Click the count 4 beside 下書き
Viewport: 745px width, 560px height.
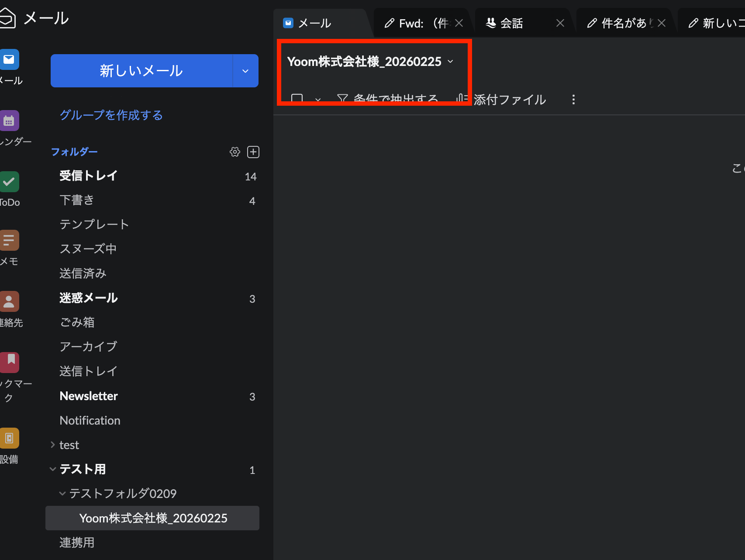tap(252, 201)
